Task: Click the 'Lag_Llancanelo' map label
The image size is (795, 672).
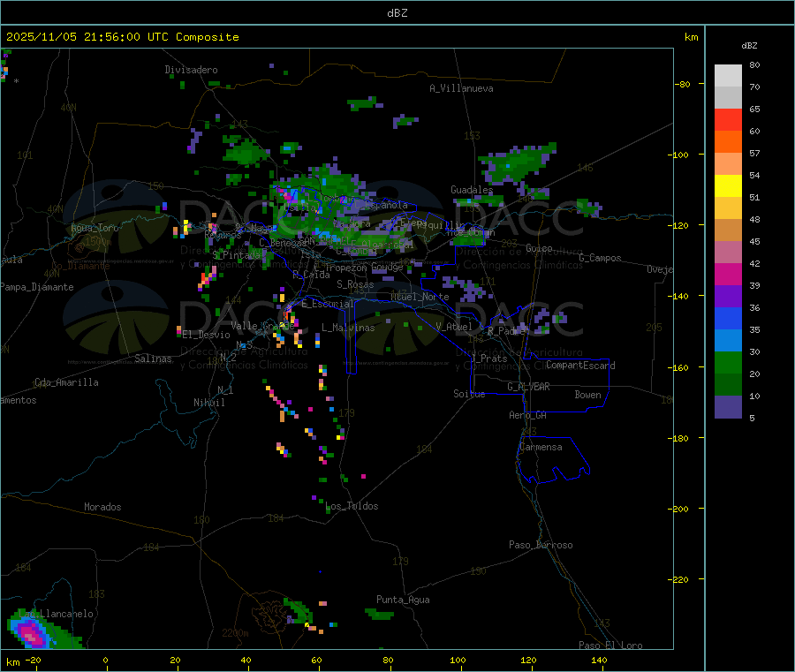Action: pyautogui.click(x=57, y=614)
